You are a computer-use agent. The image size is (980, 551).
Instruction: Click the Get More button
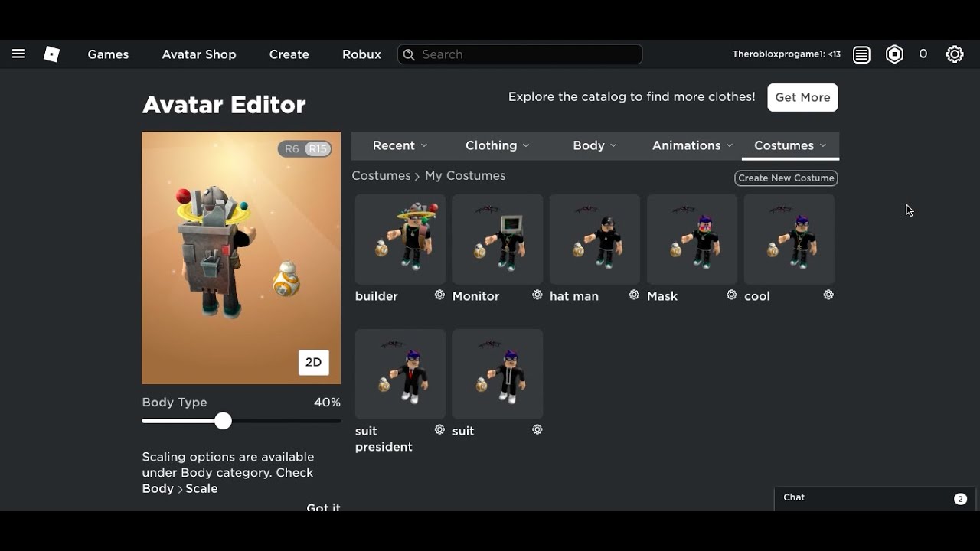tap(802, 97)
